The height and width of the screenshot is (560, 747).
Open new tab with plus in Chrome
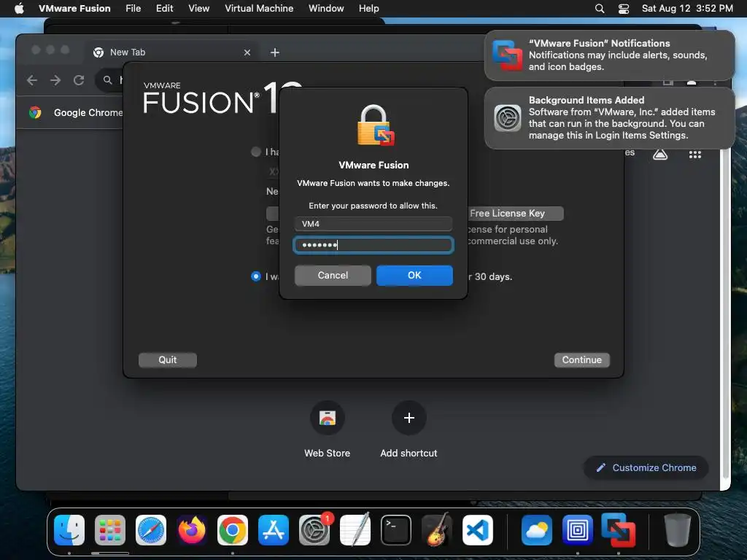click(275, 52)
